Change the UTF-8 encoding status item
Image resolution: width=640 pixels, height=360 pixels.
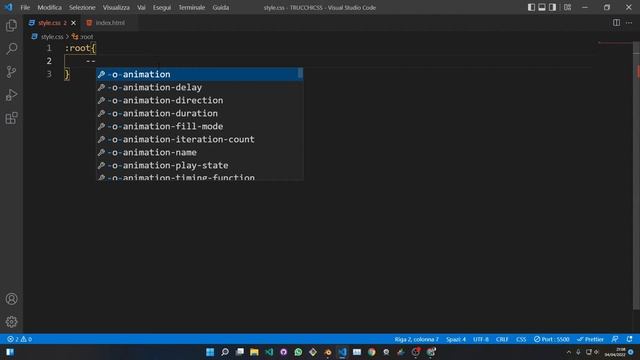tap(481, 339)
